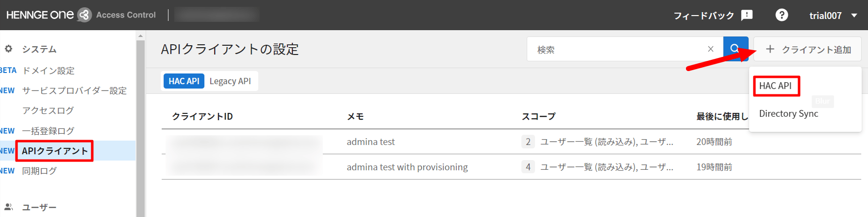
Task: Open 一括登録ログ in sidebar
Action: pyautogui.click(x=48, y=131)
